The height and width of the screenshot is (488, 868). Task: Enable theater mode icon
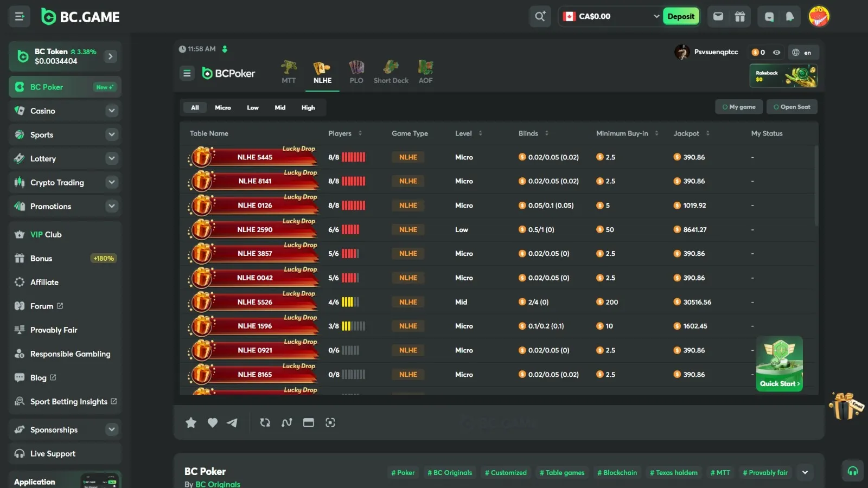[x=308, y=423]
